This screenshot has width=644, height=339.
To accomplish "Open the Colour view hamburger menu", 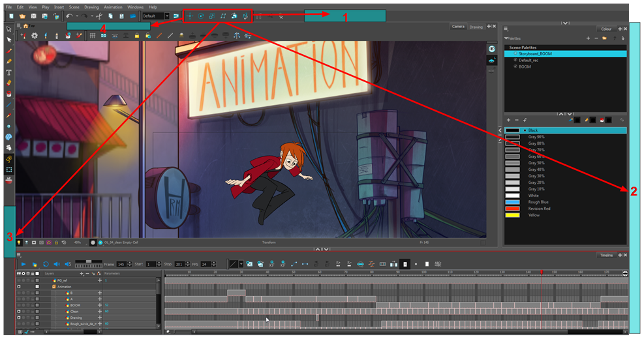I will coord(506,29).
